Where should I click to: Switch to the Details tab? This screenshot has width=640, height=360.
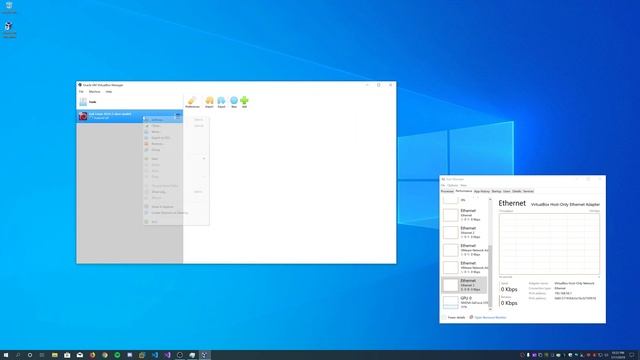tap(517, 191)
